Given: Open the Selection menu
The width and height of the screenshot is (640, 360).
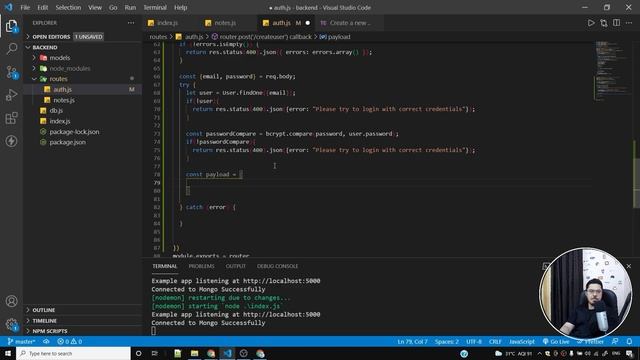Looking at the screenshot, I should (x=68, y=7).
